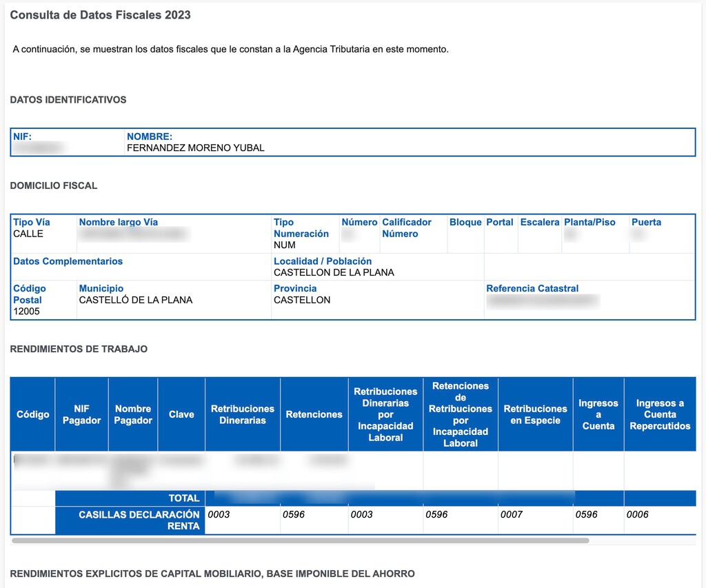Click the "Calificador Número" field label
This screenshot has width=706, height=588.
(407, 227)
